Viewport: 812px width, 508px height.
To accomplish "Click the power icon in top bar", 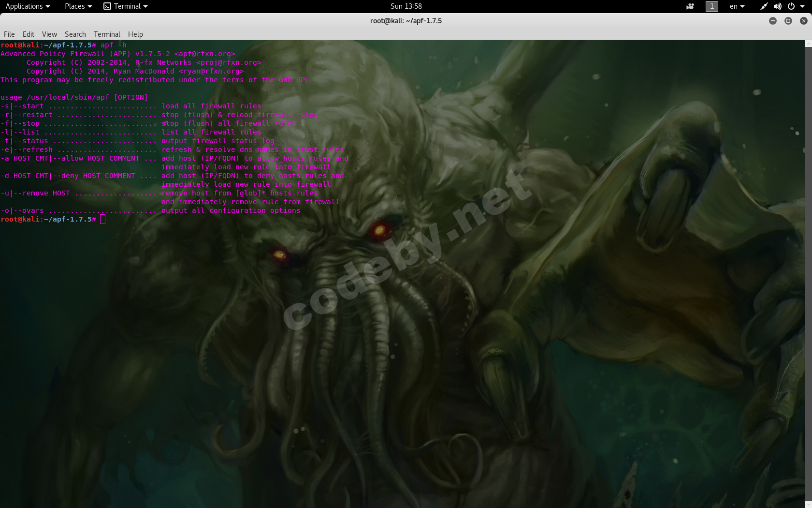I will coord(791,6).
